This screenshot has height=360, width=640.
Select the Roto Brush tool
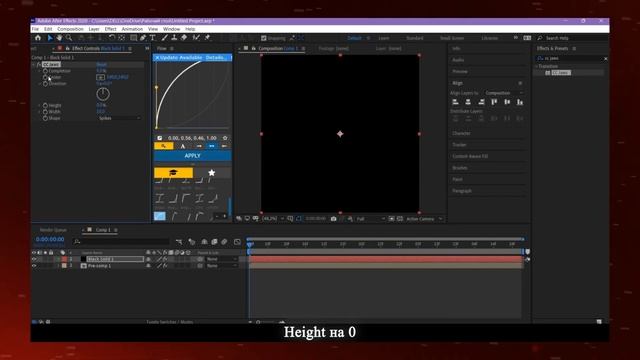point(196,38)
